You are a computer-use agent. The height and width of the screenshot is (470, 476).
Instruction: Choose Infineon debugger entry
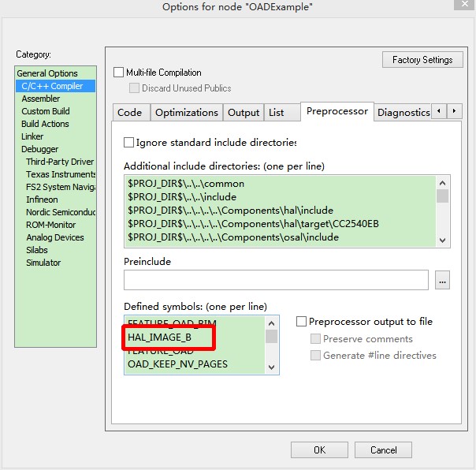(42, 200)
